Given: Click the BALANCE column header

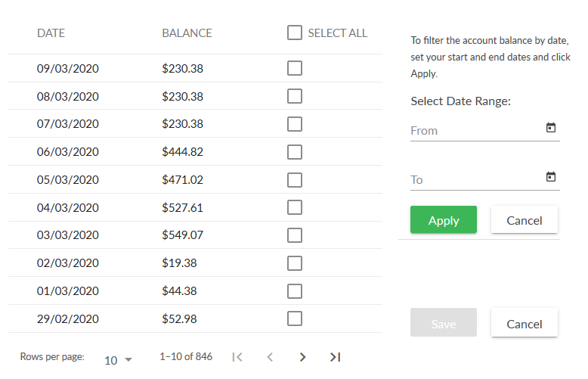Looking at the screenshot, I should pos(187,33).
